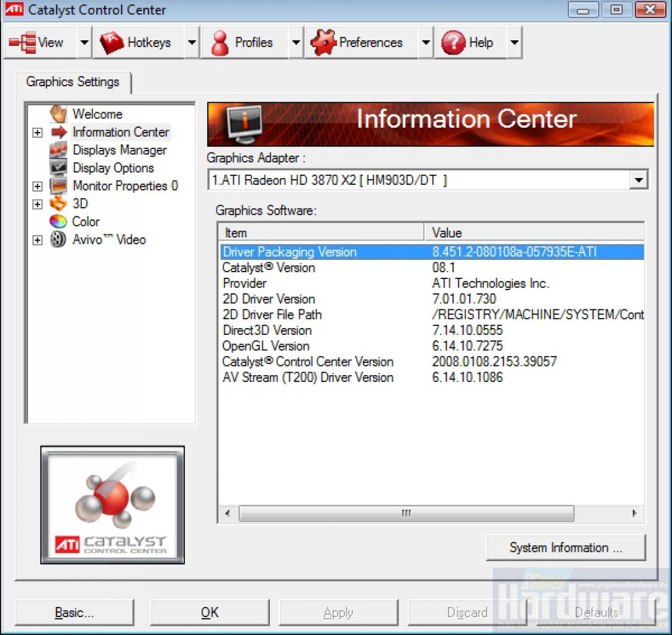
Task: Click the Color wheel icon
Action: coord(58,221)
